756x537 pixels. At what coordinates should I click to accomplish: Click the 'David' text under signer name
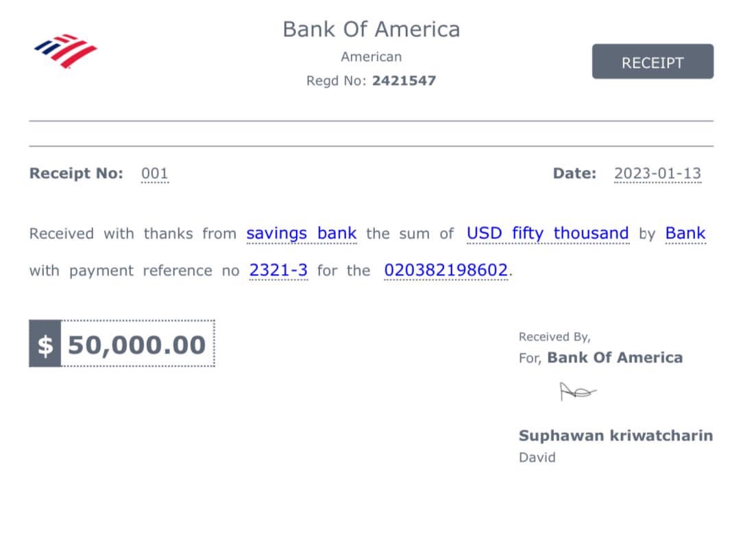(537, 458)
